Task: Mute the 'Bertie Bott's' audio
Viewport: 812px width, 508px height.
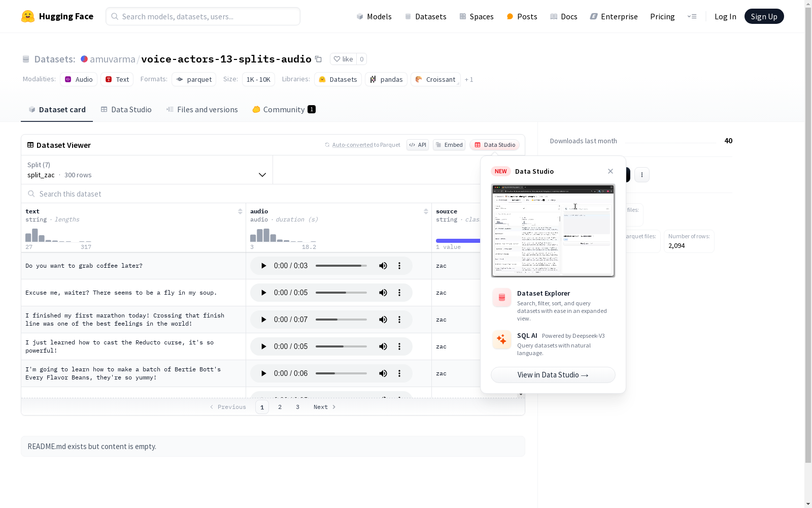Action: point(383,373)
